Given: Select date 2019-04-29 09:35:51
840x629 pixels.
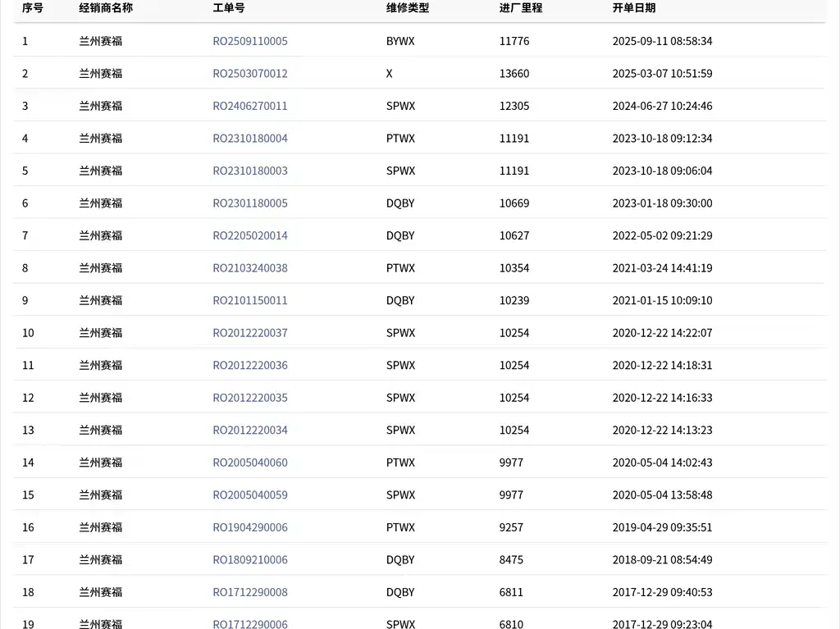Looking at the screenshot, I should click(x=662, y=527).
